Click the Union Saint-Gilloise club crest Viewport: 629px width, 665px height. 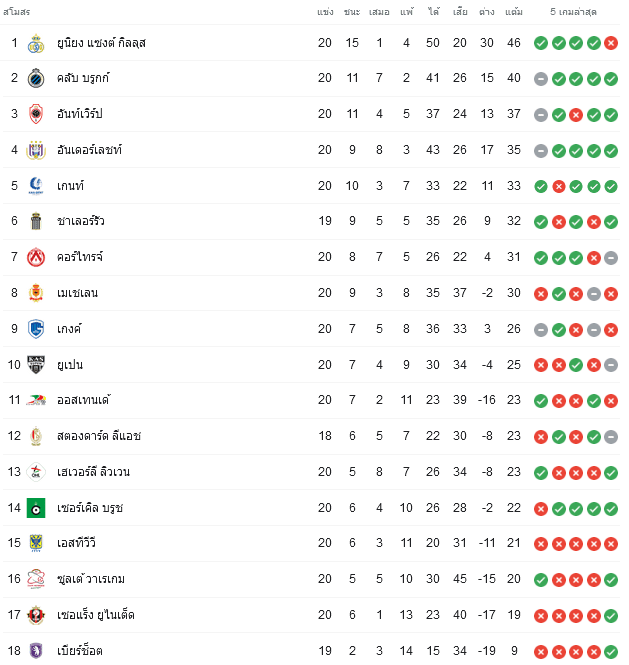pos(36,43)
